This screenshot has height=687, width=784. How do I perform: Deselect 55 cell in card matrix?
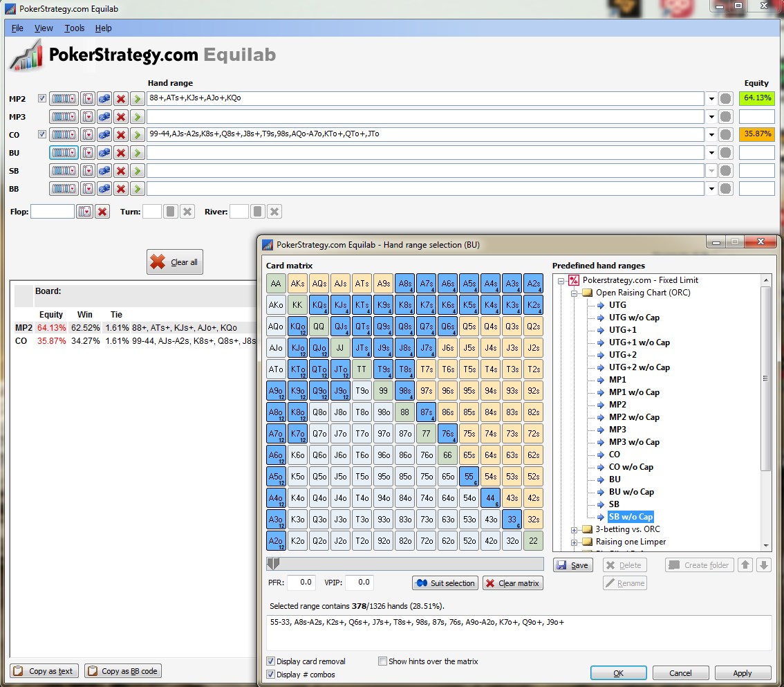coord(469,477)
